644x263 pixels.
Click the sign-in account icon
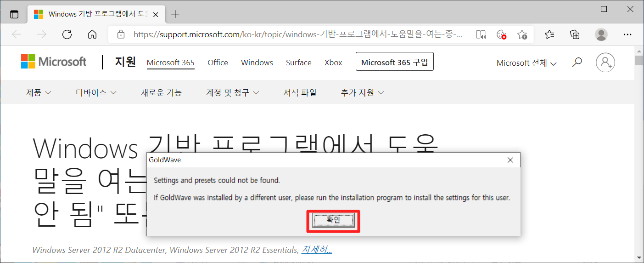(x=605, y=62)
